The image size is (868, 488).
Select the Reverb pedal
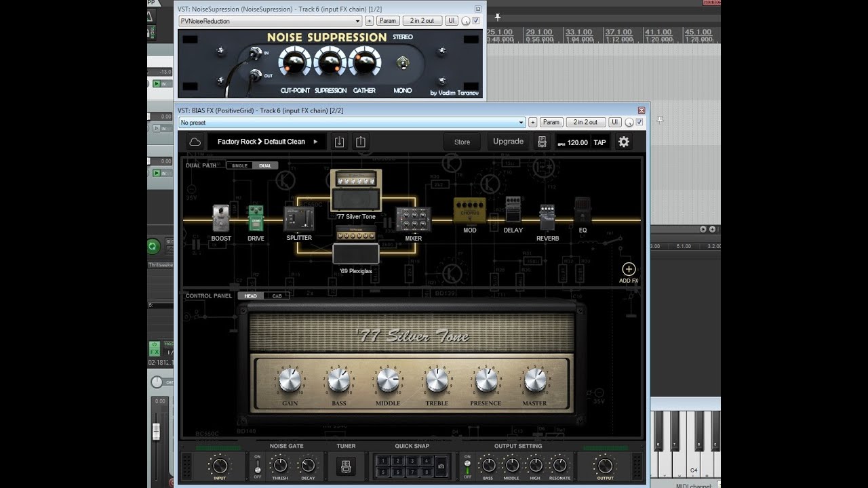(547, 218)
